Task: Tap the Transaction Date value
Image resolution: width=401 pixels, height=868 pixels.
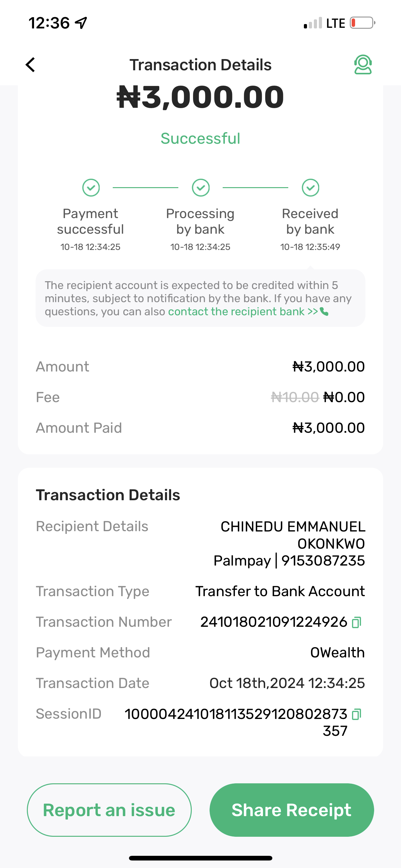Action: [287, 683]
